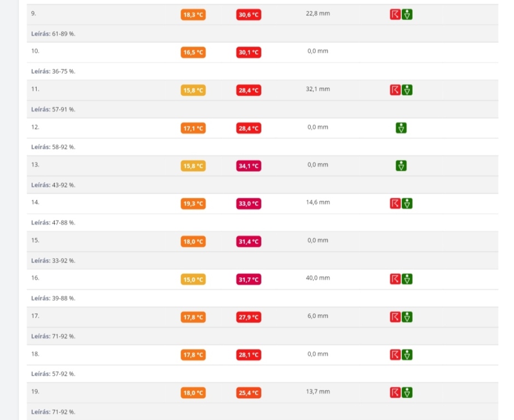Click the "Leírás: 61-89 %" description text
Screen dimensions: 514x420
click(53, 34)
